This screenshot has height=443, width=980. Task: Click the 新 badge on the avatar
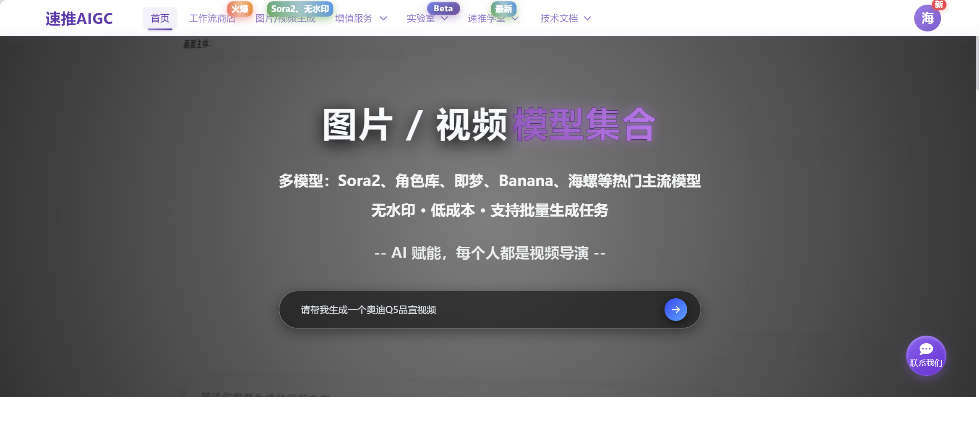point(938,5)
